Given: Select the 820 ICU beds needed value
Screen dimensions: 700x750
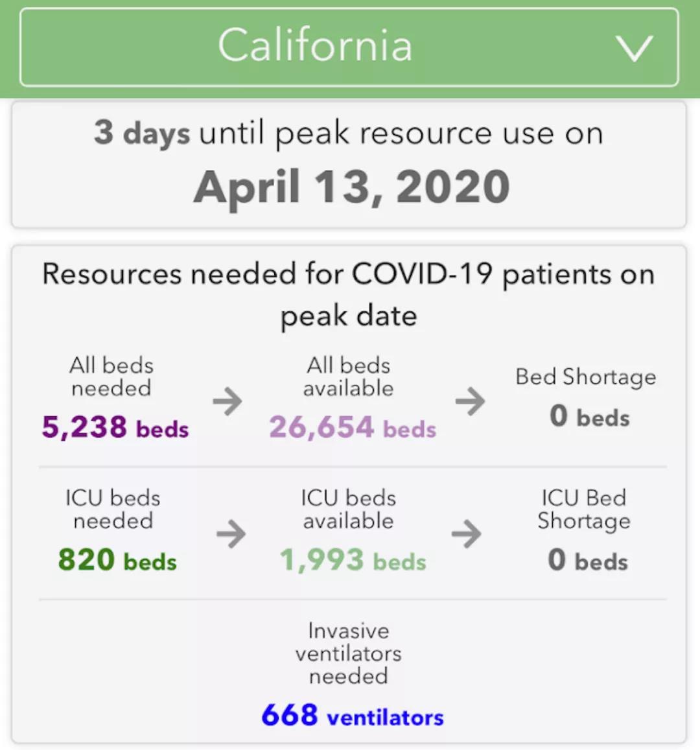Looking at the screenshot, I should point(117,559).
